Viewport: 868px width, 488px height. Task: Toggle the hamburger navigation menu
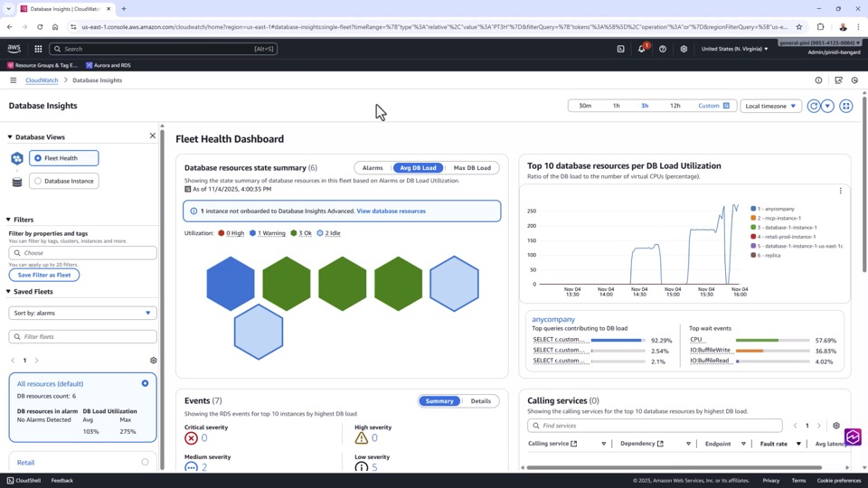tap(14, 80)
